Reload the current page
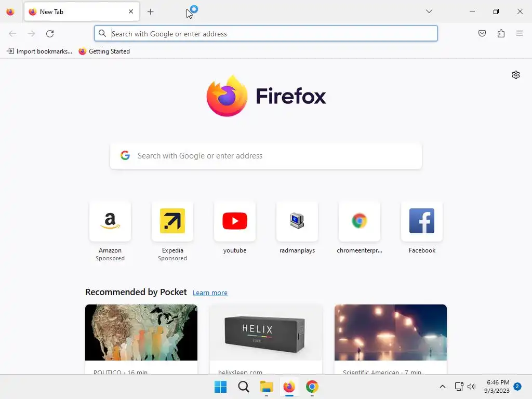The width and height of the screenshot is (532, 399). pyautogui.click(x=50, y=34)
